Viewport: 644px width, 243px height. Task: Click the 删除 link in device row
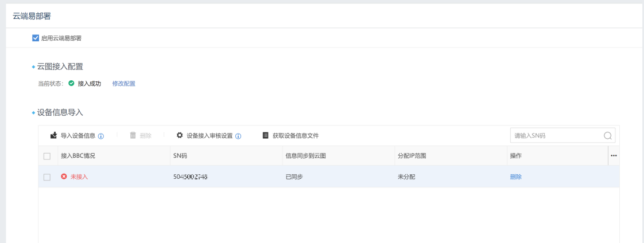pyautogui.click(x=516, y=177)
